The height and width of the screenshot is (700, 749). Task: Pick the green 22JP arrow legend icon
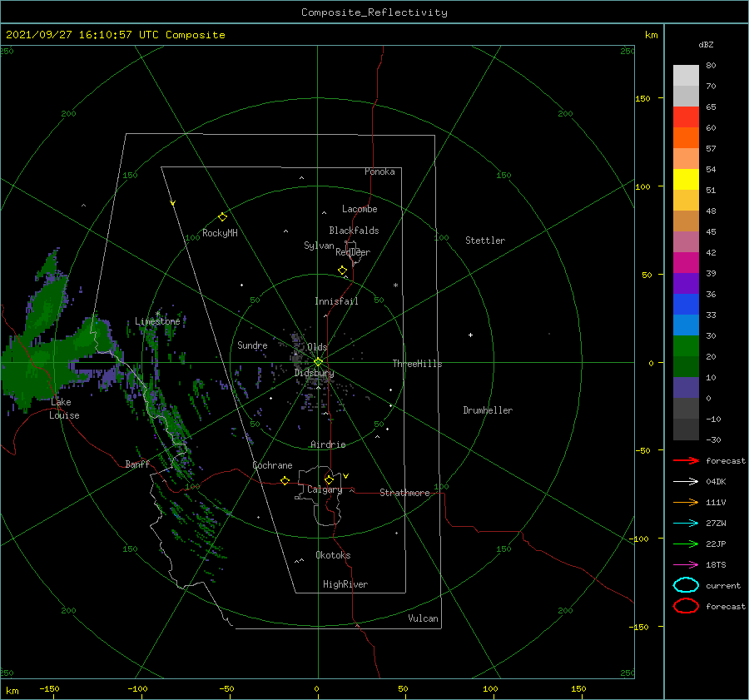tap(686, 544)
